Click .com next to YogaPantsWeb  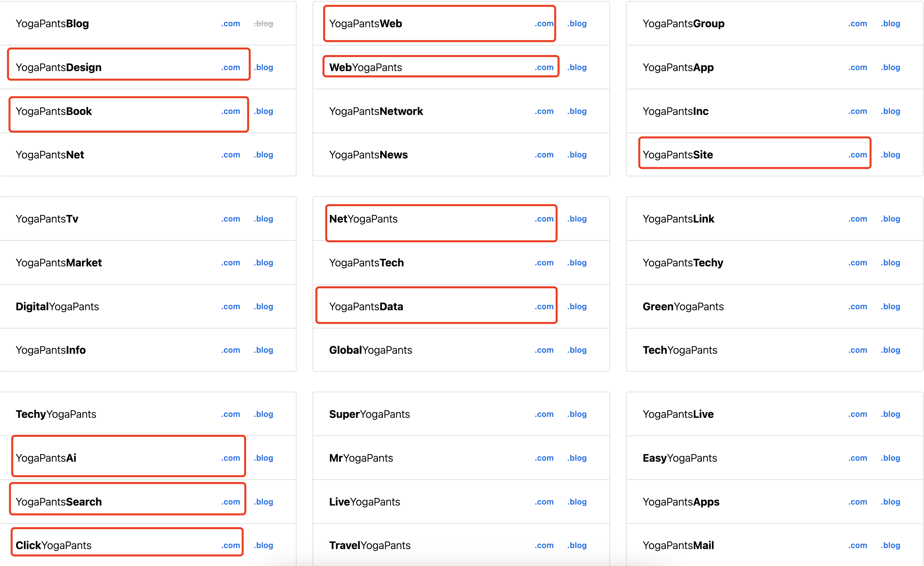coord(544,24)
